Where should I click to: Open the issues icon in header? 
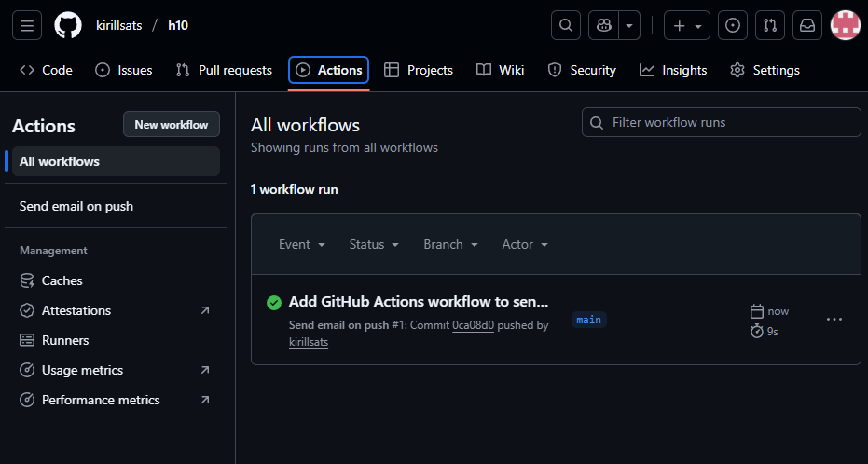[x=733, y=25]
